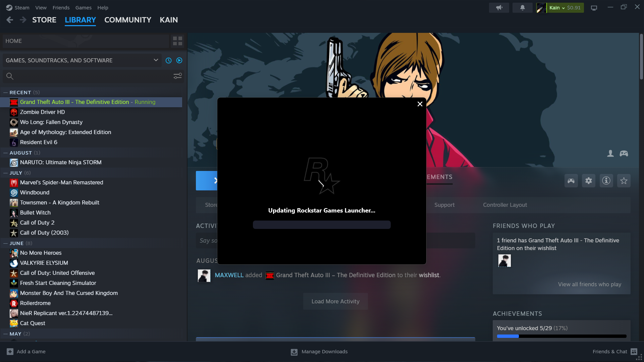This screenshot has width=644, height=362.
Task: Click the NARUTO Ultimate Ninja STORM icon
Action: tap(14, 163)
